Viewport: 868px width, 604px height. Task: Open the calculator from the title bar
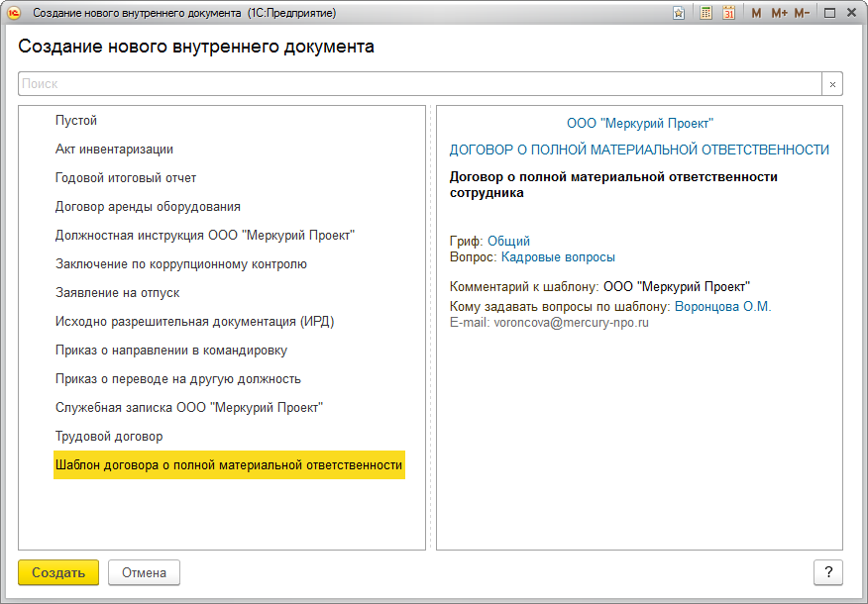(x=705, y=12)
